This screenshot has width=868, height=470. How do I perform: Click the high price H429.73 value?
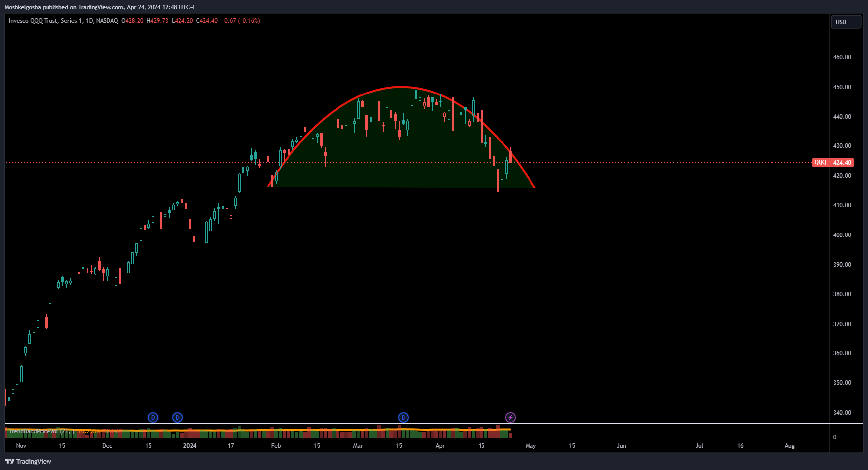coord(157,21)
